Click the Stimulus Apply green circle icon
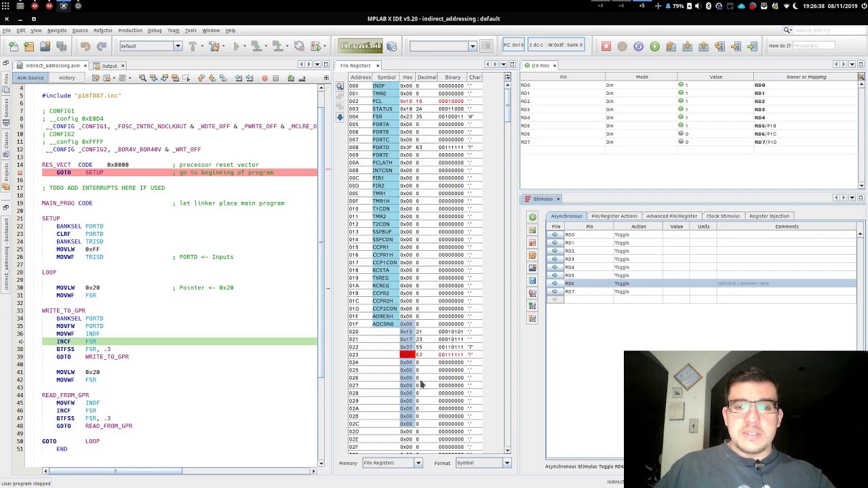This screenshot has height=488, width=868. (532, 218)
